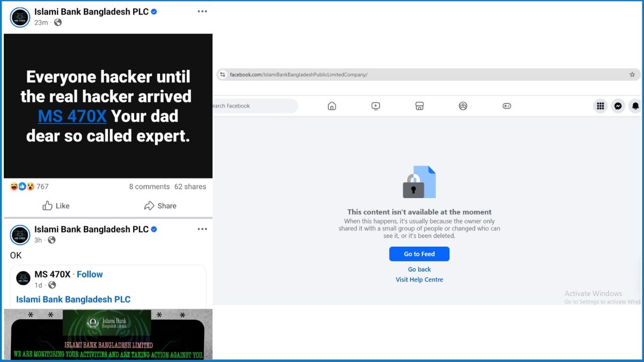This screenshot has width=644, height=362.
Task: Open the Facebook Home feed icon
Action: pos(332,106)
